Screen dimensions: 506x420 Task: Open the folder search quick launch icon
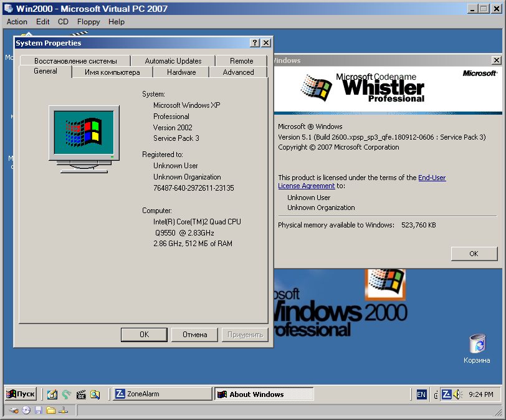pyautogui.click(x=95, y=394)
